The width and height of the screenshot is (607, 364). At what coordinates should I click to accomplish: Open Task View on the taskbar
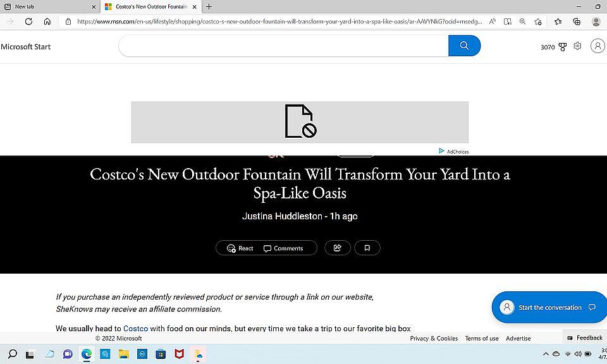pos(30,354)
